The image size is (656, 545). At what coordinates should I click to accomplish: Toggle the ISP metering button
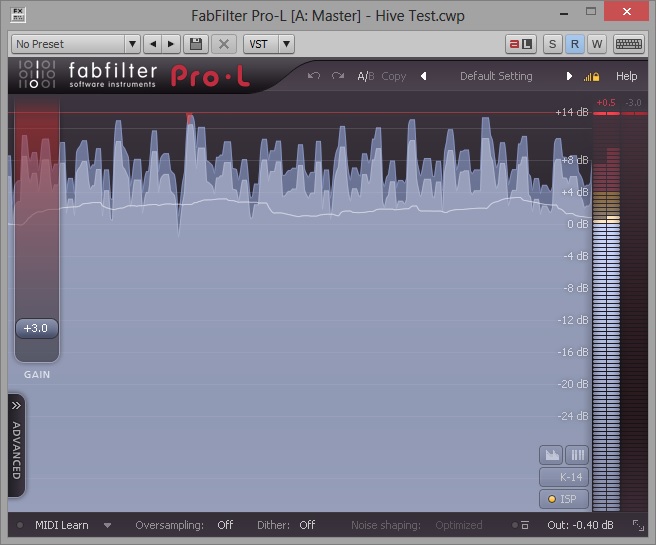coord(564,499)
